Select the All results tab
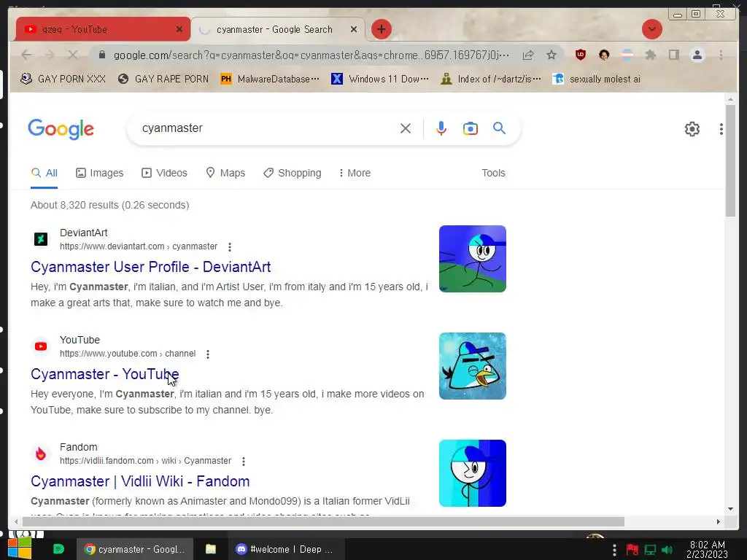The width and height of the screenshot is (747, 560). (44, 173)
